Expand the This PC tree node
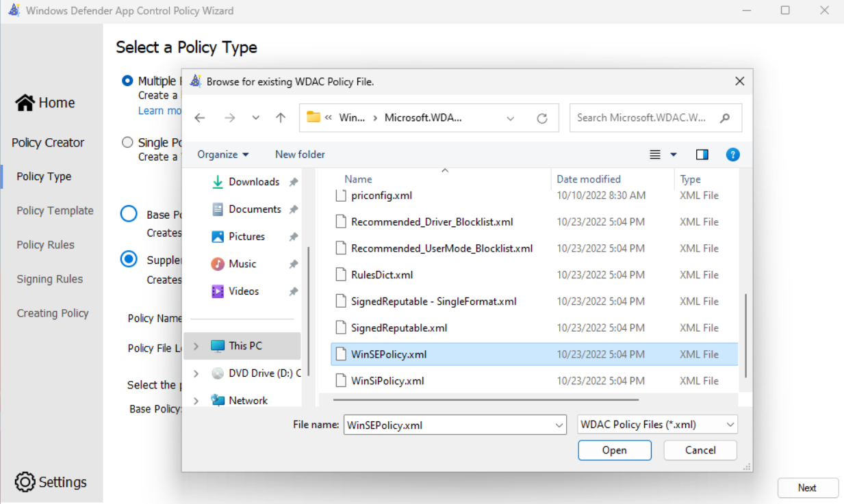The height and width of the screenshot is (504, 844). point(196,346)
